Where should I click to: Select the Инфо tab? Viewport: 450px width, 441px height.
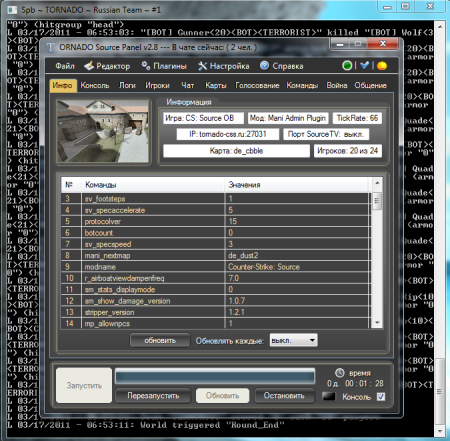click(x=63, y=85)
